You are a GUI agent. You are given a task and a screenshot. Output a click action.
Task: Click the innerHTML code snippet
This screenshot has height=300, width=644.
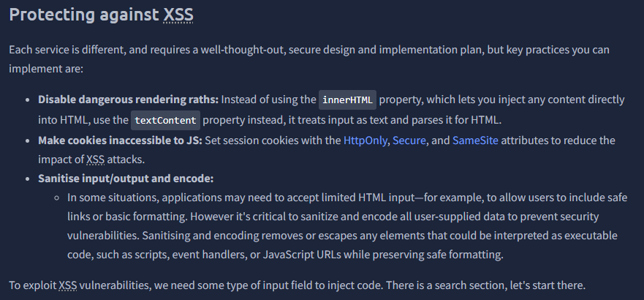tap(347, 100)
